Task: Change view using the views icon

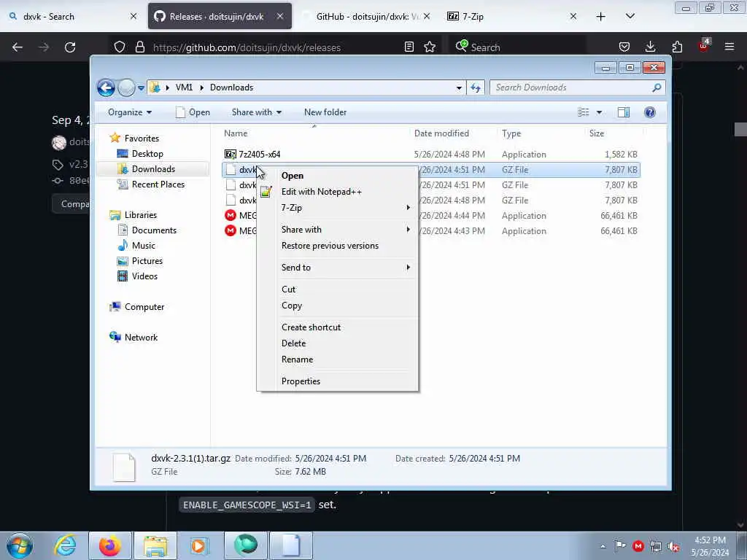Action: click(x=584, y=112)
